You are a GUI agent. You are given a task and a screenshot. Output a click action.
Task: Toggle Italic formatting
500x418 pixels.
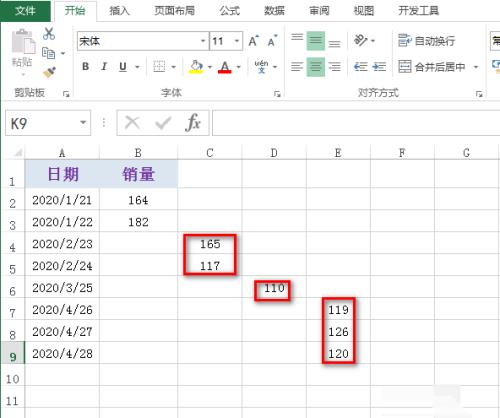pos(104,67)
